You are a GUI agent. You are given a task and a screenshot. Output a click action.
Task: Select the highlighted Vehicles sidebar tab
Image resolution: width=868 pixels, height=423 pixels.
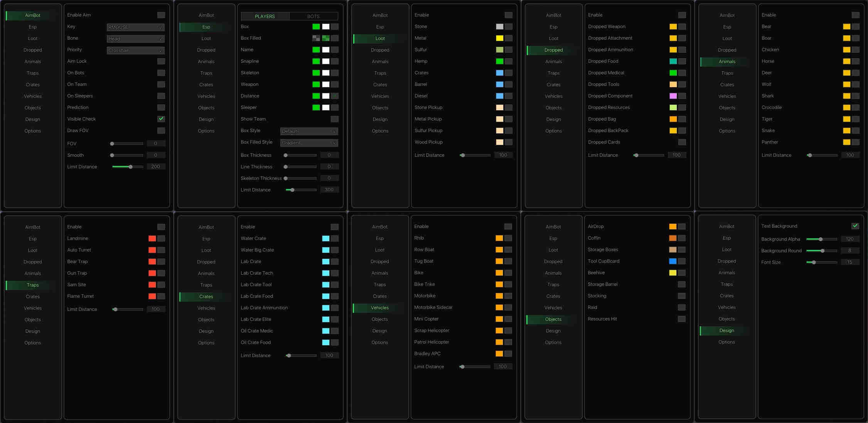pos(380,308)
